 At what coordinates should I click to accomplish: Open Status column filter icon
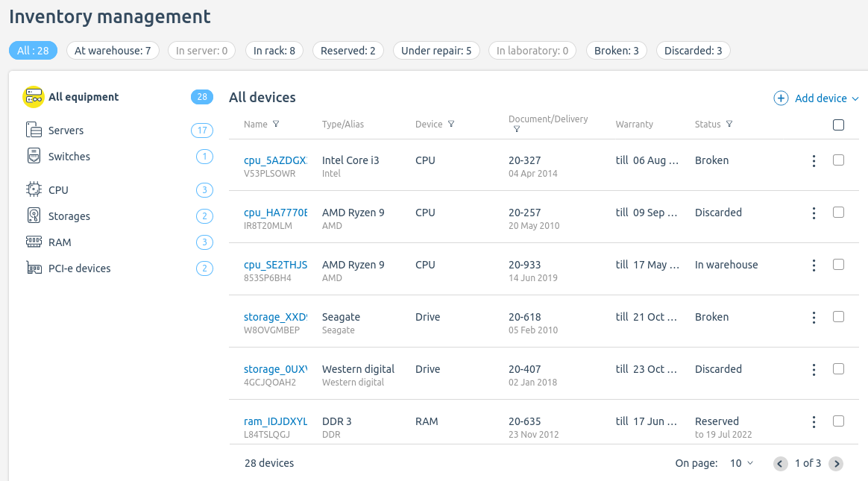tap(729, 124)
